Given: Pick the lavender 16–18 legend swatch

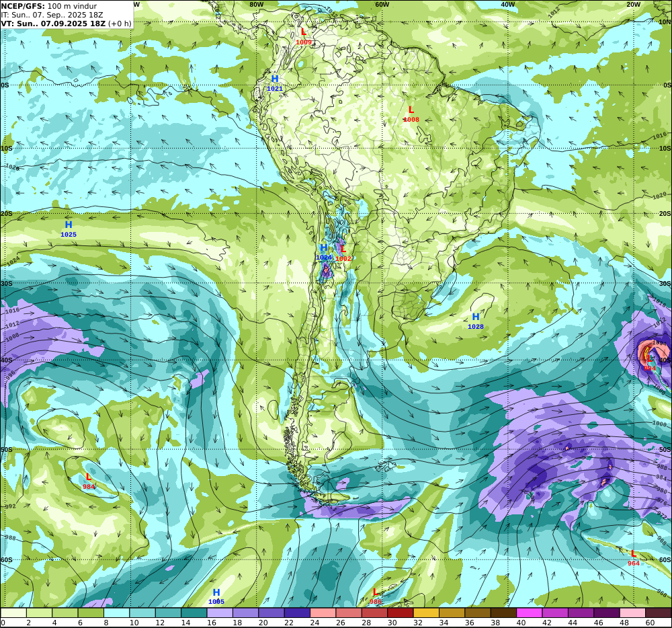Looking at the screenshot, I should point(220,613).
